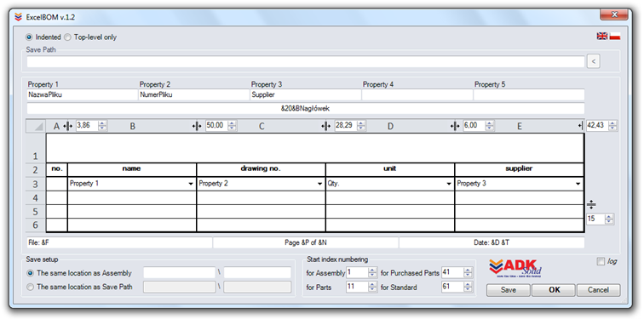The width and height of the screenshot is (644, 319).
Task: Adjust the 50,00 column width spinner
Action: [233, 126]
